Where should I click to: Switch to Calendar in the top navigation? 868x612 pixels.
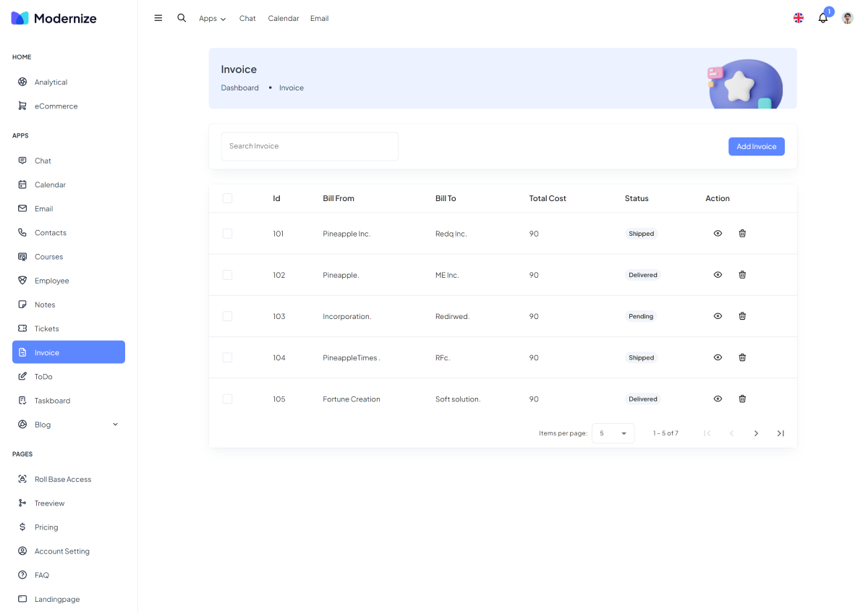click(x=283, y=19)
